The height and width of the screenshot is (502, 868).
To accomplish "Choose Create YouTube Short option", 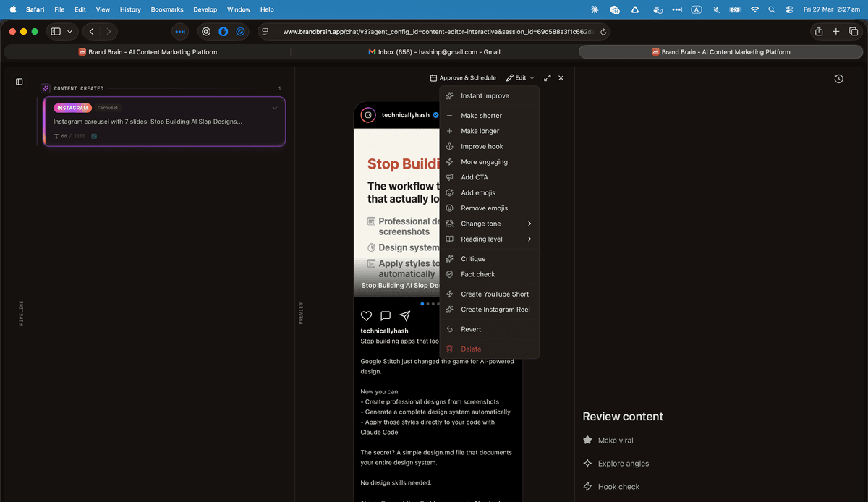I will [489, 294].
